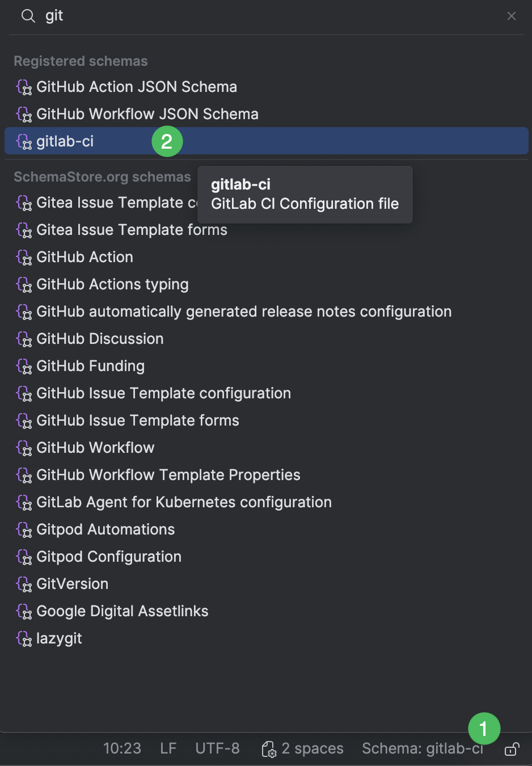Click the schema icon next to "GitVersion"
The height and width of the screenshot is (766, 532).
coord(25,584)
